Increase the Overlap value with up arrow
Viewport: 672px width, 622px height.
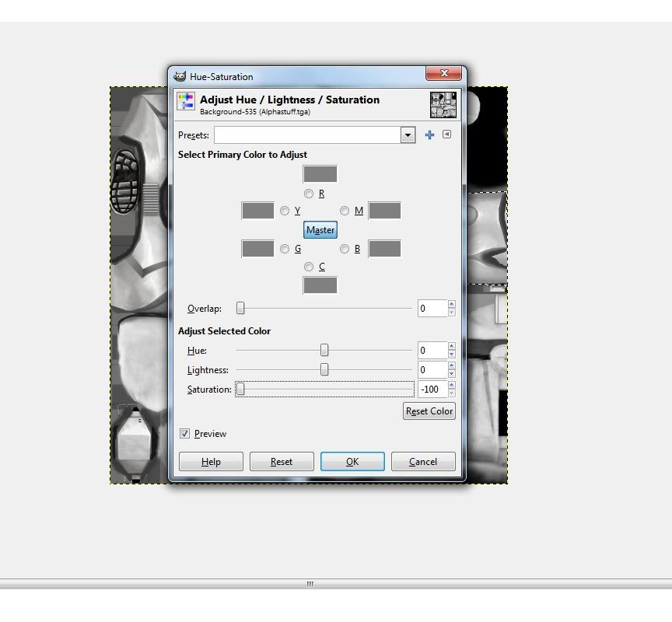point(451,304)
